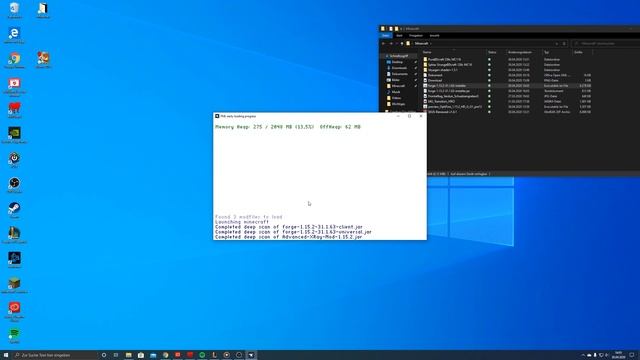Click the Back arrow in File Explorer

tap(383, 43)
